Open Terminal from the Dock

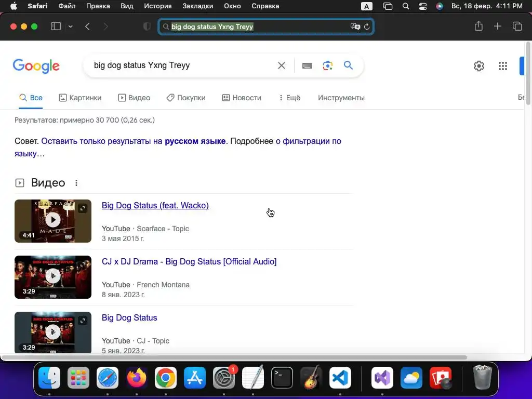282,378
